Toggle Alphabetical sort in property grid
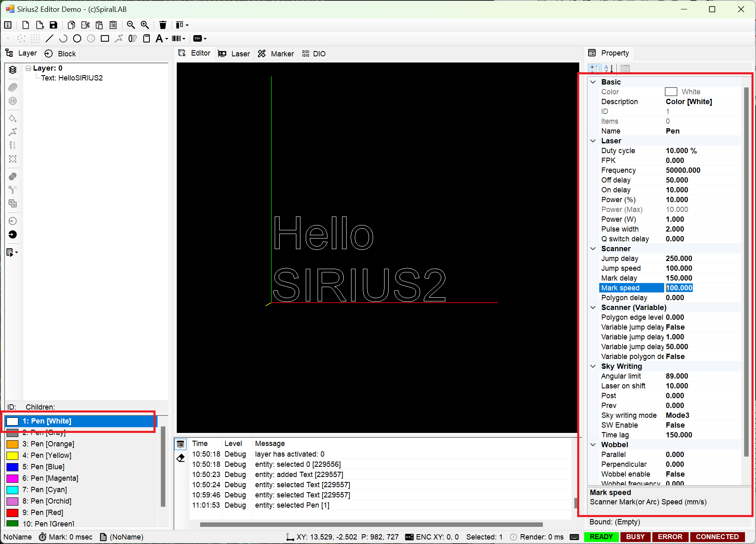Image resolution: width=756 pixels, height=544 pixels. tap(609, 68)
